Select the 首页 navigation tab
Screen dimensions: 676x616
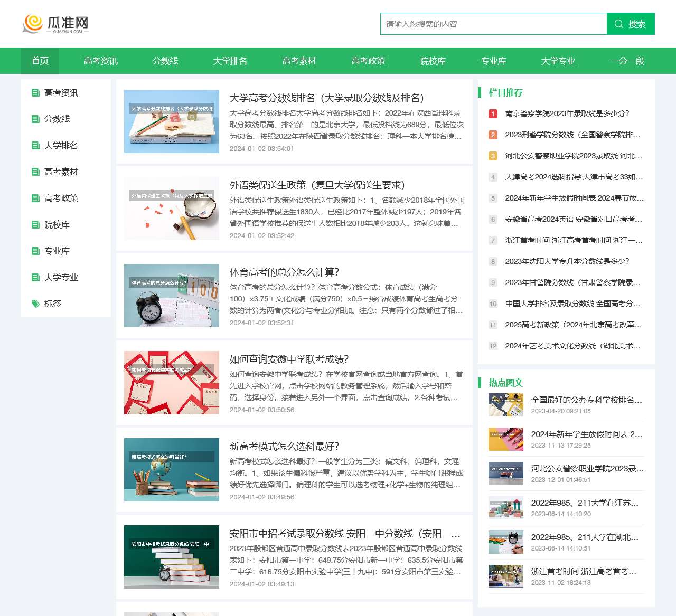point(40,61)
